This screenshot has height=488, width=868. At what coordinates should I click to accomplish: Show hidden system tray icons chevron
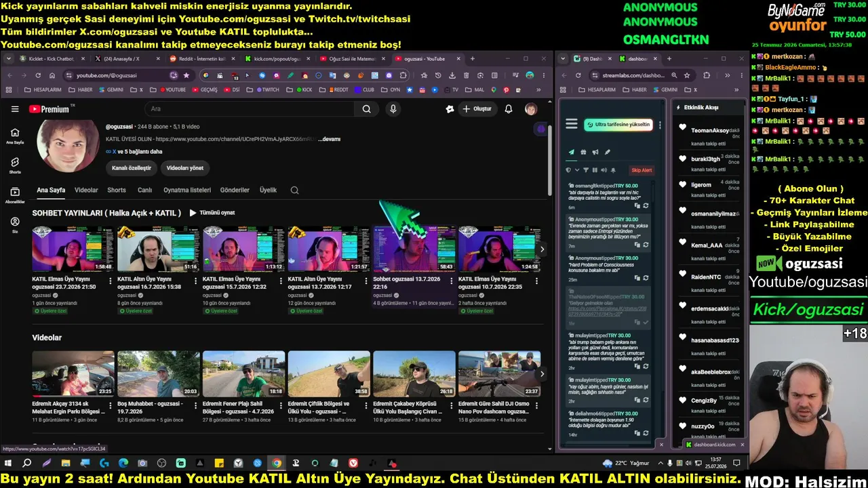pyautogui.click(x=659, y=464)
